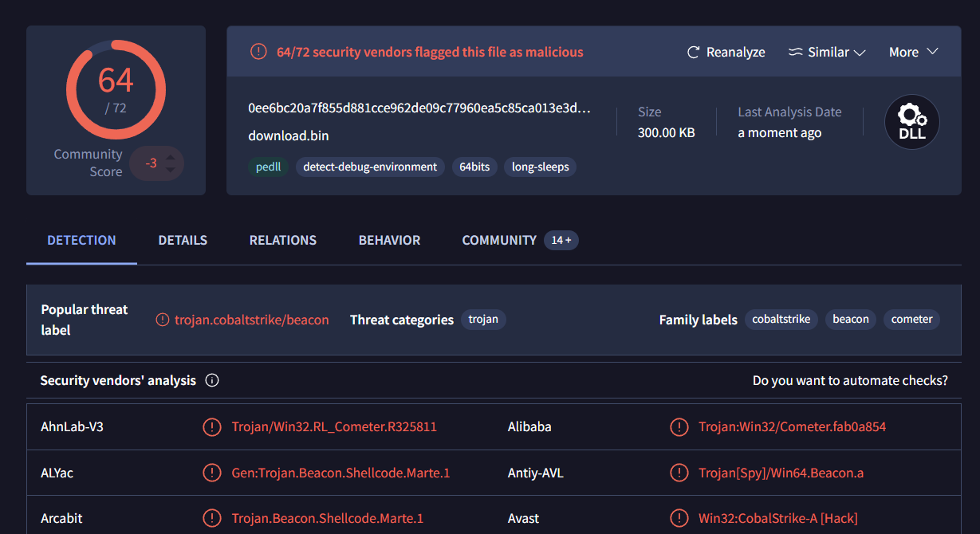Image resolution: width=980 pixels, height=534 pixels.
Task: Go to the RELATIONS tab
Action: coord(283,240)
